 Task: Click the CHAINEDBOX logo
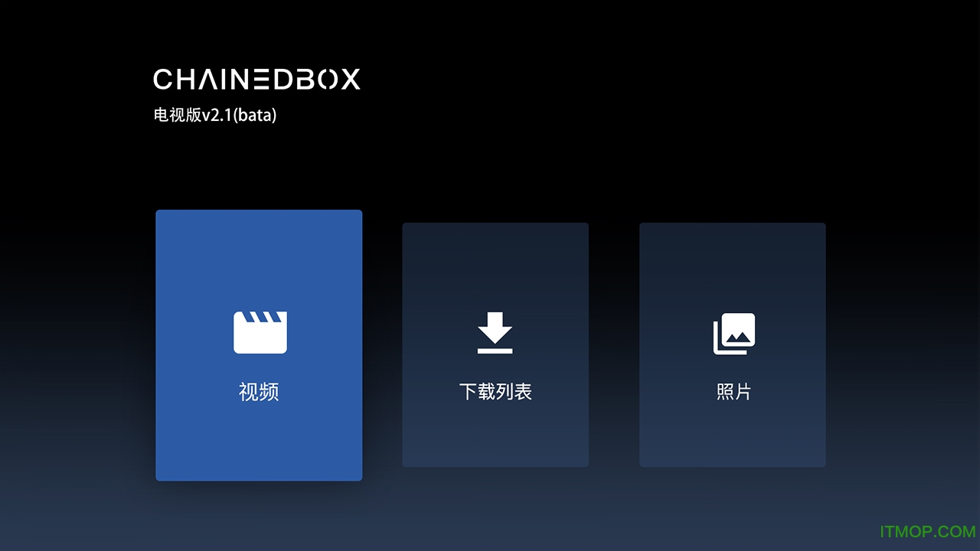pyautogui.click(x=256, y=80)
